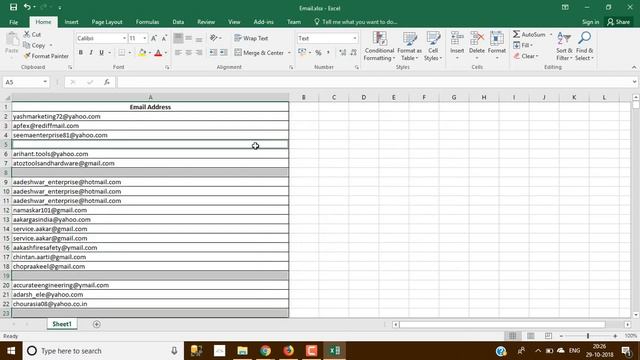Click the Save icon in Quick Access Toolbar
The image size is (640, 360).
point(13,7)
